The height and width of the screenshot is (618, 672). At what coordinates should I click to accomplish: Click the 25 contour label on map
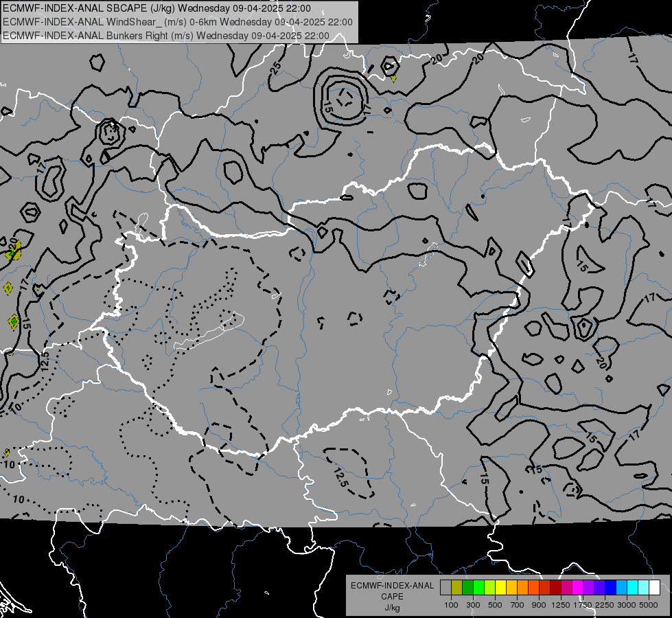click(x=277, y=67)
